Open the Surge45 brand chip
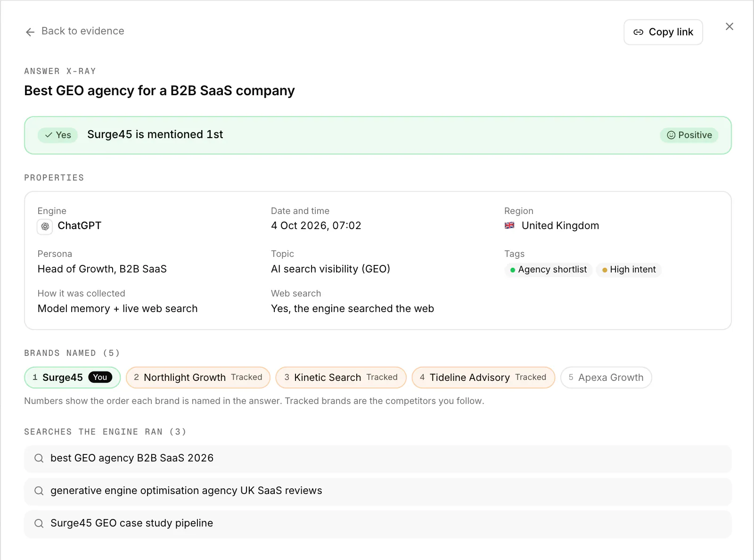 click(73, 378)
